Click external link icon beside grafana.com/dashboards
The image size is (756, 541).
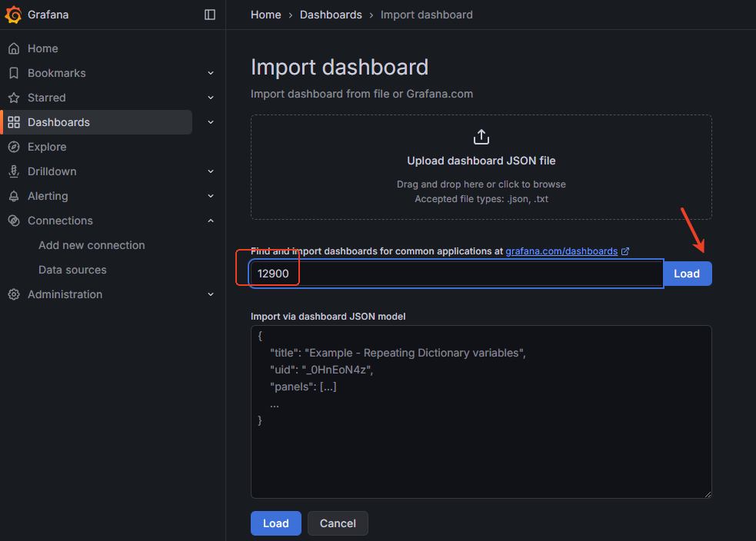click(x=625, y=251)
